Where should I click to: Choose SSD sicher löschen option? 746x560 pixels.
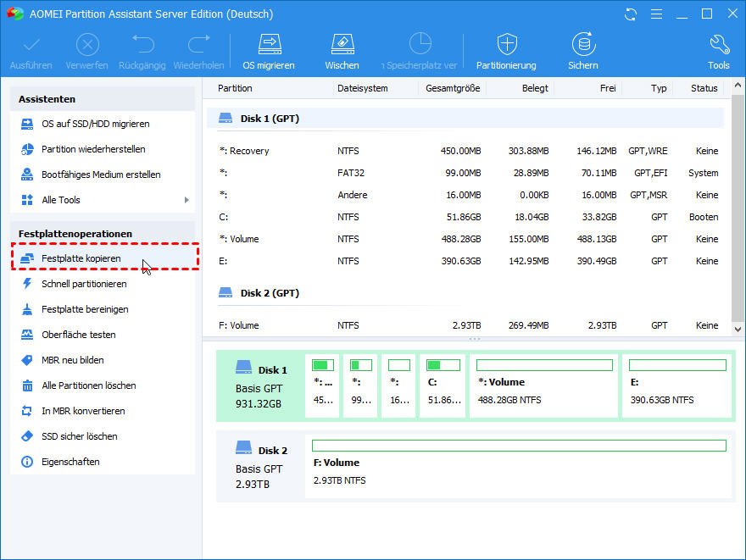point(80,436)
